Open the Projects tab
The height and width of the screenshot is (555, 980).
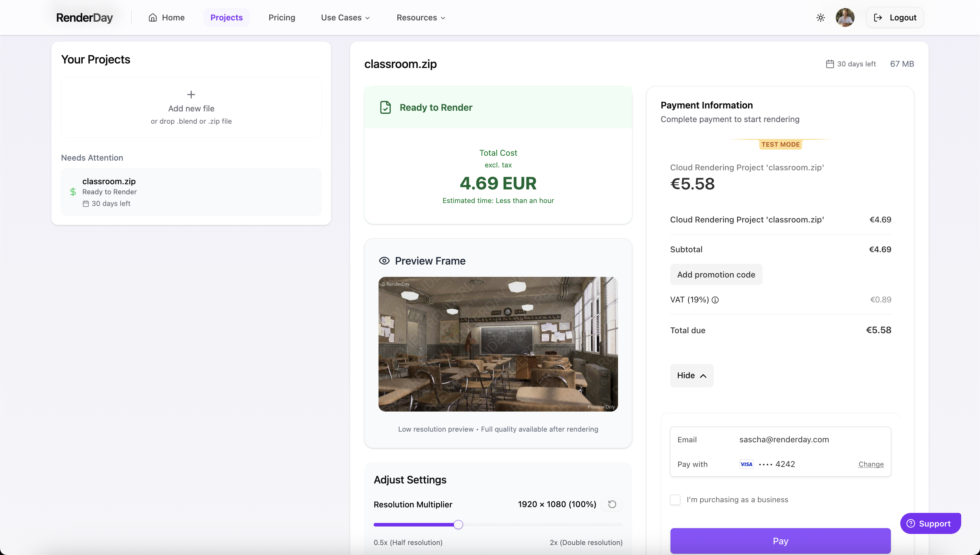click(x=226, y=17)
